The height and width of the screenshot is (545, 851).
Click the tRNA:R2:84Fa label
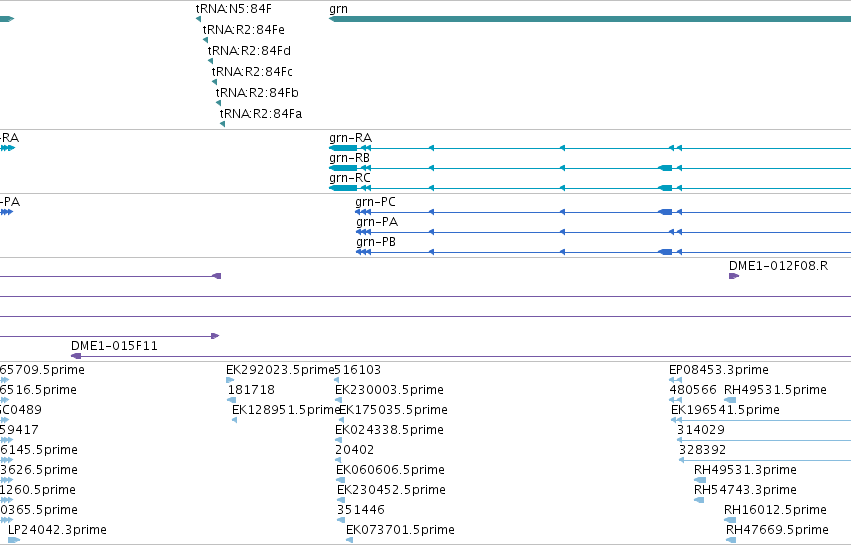tap(261, 114)
